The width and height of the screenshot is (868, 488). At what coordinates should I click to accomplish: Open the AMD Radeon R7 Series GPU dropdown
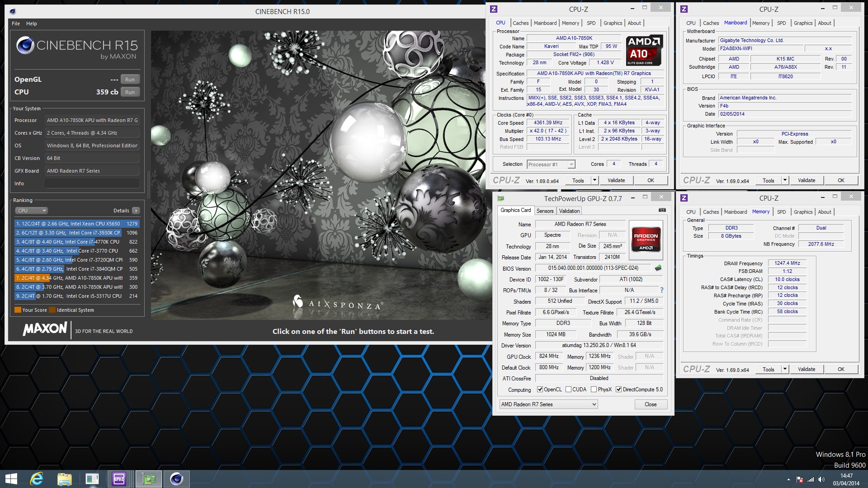click(548, 404)
